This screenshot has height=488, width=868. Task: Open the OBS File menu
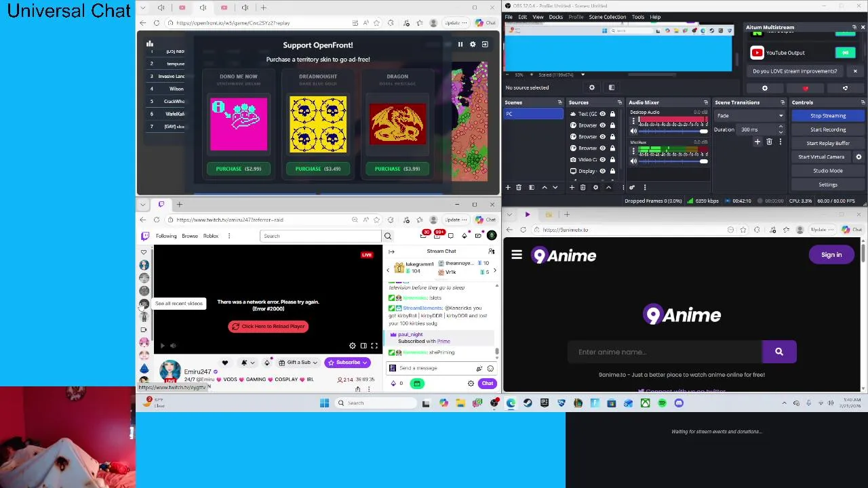click(x=509, y=17)
